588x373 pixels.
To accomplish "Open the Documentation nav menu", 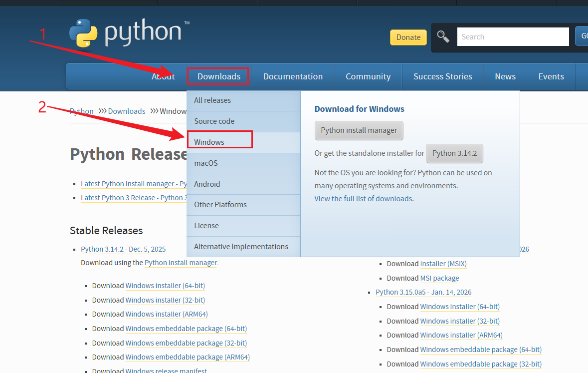I will point(293,76).
